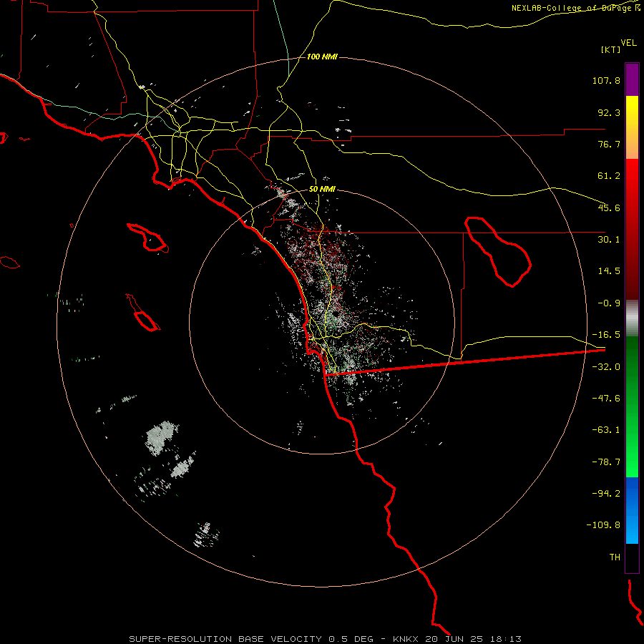Click the -16.5 velocity scale value
The width and height of the screenshot is (644, 644).
tap(606, 335)
